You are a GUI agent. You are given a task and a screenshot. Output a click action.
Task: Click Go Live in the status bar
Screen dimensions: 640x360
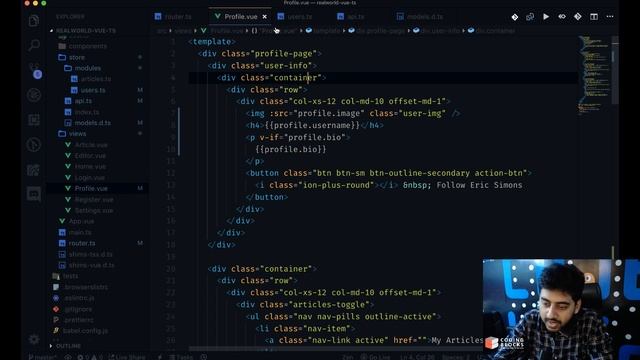pyautogui.click(x=376, y=357)
